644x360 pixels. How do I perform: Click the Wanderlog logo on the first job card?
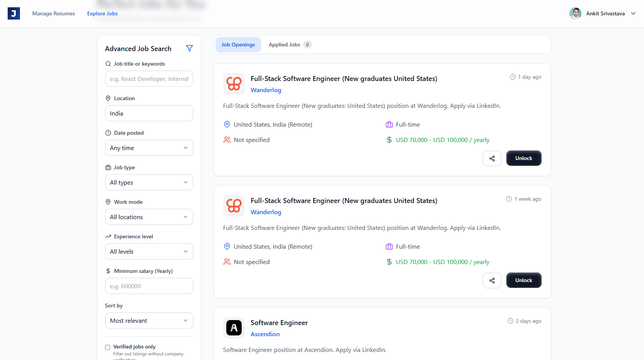(234, 83)
